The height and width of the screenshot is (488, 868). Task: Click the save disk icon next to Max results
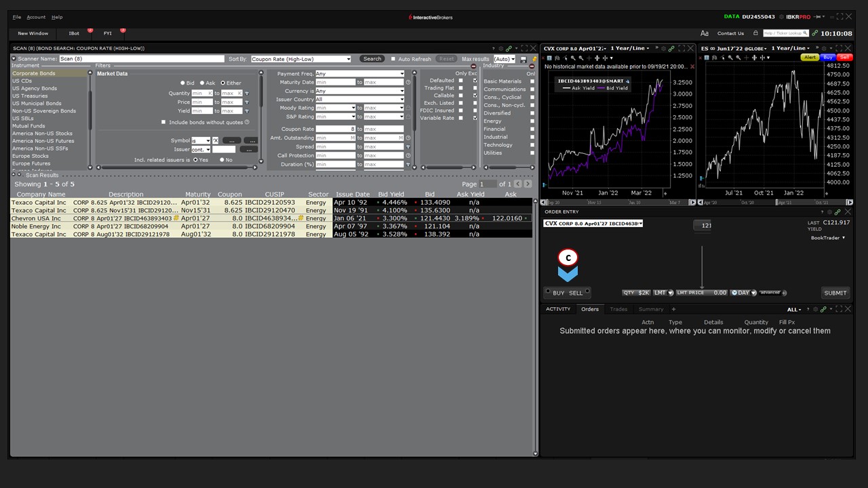coord(524,59)
